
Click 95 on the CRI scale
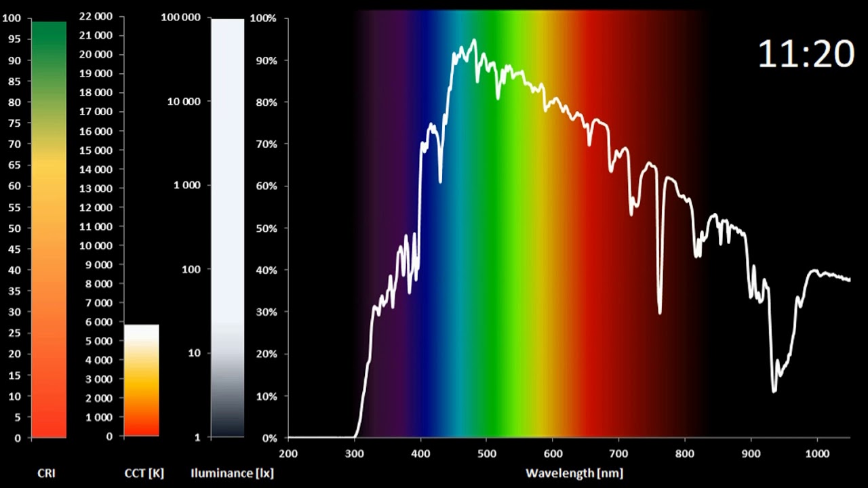pos(14,39)
